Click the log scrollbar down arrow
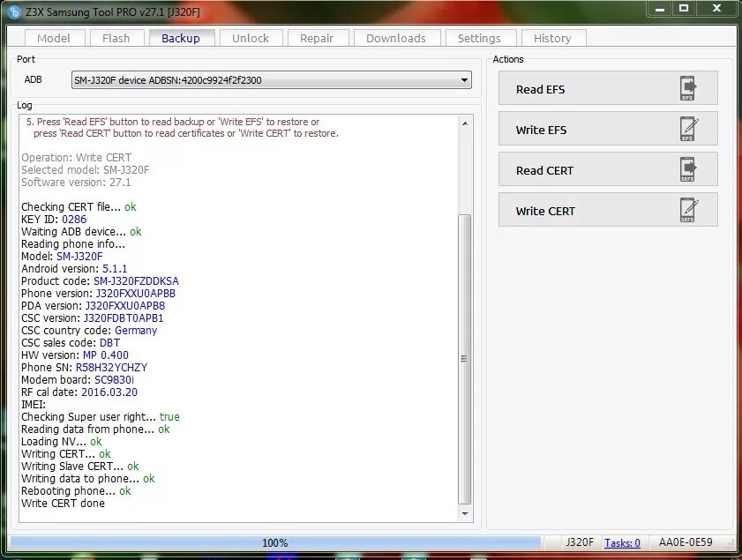742x560 pixels. pos(465,513)
